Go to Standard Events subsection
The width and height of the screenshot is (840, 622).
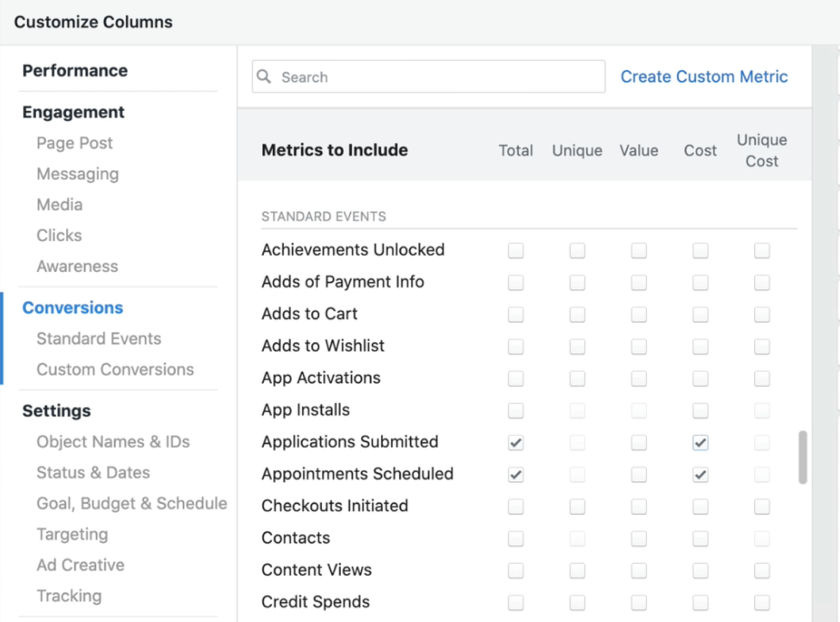[99, 339]
